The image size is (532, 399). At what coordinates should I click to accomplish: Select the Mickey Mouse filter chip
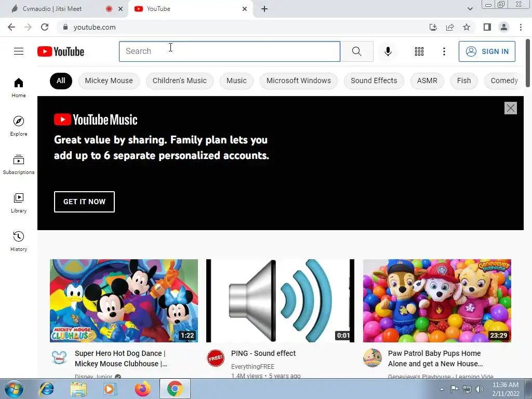point(109,81)
